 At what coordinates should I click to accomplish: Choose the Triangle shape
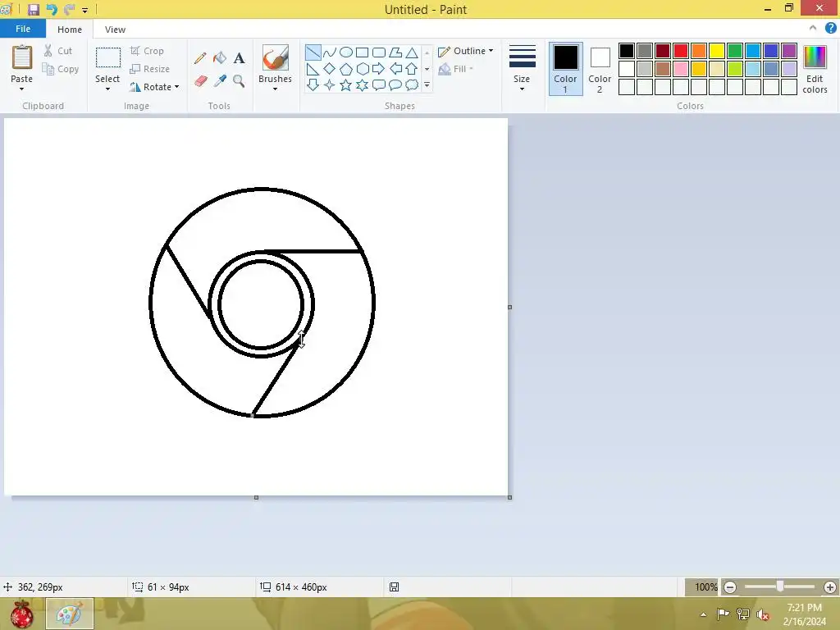click(x=412, y=52)
